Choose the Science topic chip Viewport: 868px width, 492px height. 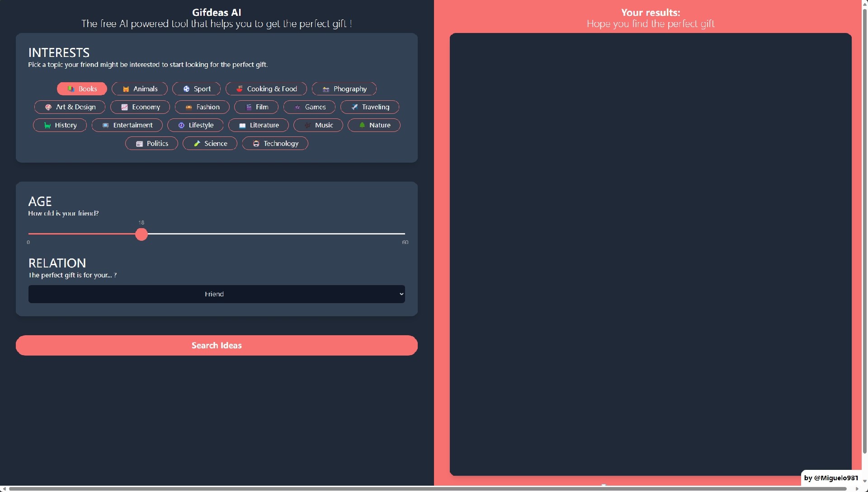(210, 144)
